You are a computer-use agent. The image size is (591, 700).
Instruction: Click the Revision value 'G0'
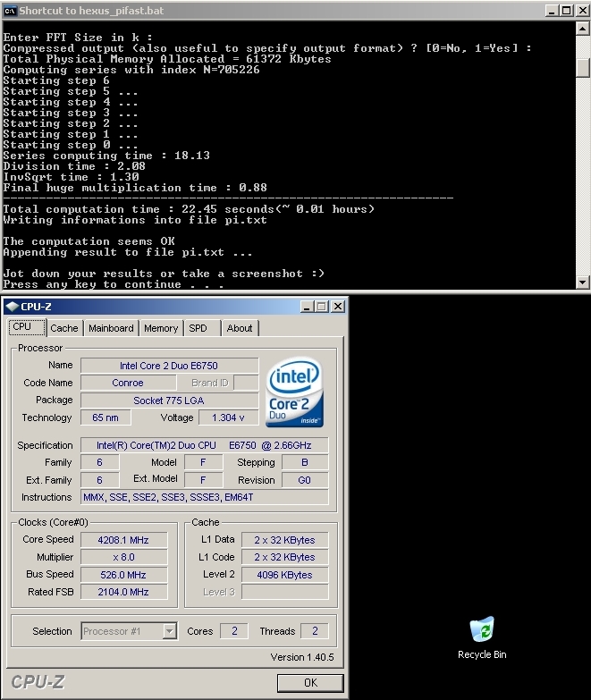click(305, 480)
